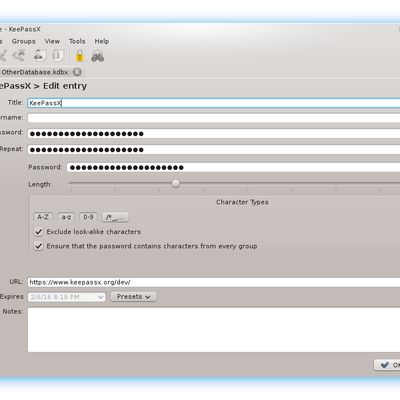Toggle A-Z uppercase character type
The height and width of the screenshot is (400, 400).
43,217
